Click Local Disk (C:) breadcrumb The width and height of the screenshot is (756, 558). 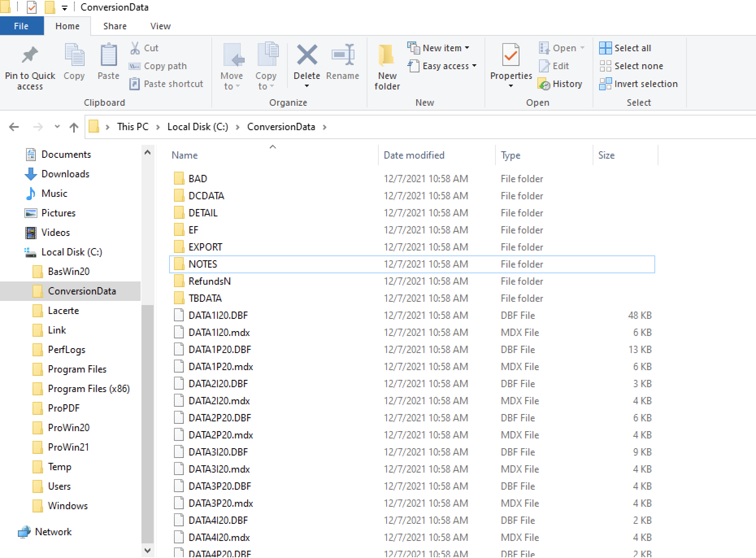coord(198,127)
